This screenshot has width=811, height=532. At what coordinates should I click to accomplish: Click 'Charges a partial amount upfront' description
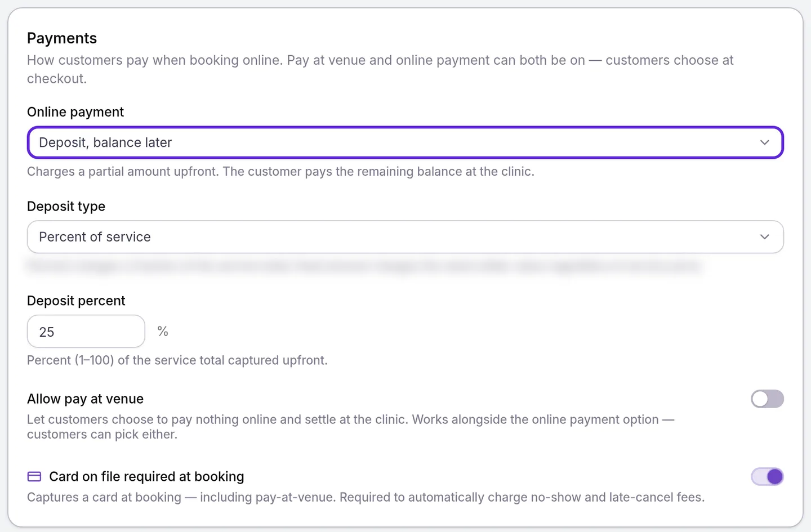[280, 172]
